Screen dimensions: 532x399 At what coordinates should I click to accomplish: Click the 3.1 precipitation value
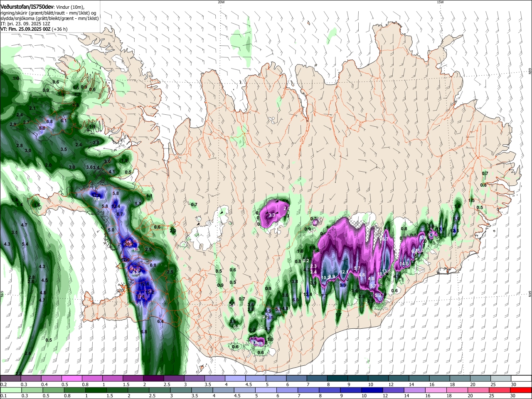coord(14,232)
